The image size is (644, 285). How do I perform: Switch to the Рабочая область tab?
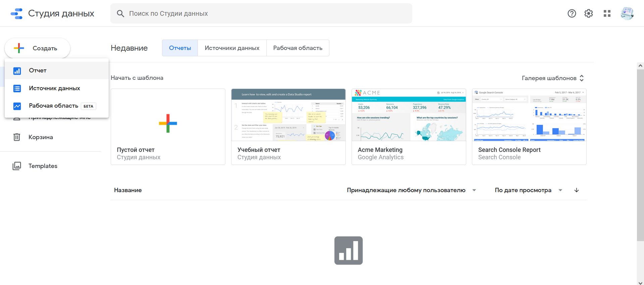click(x=298, y=48)
